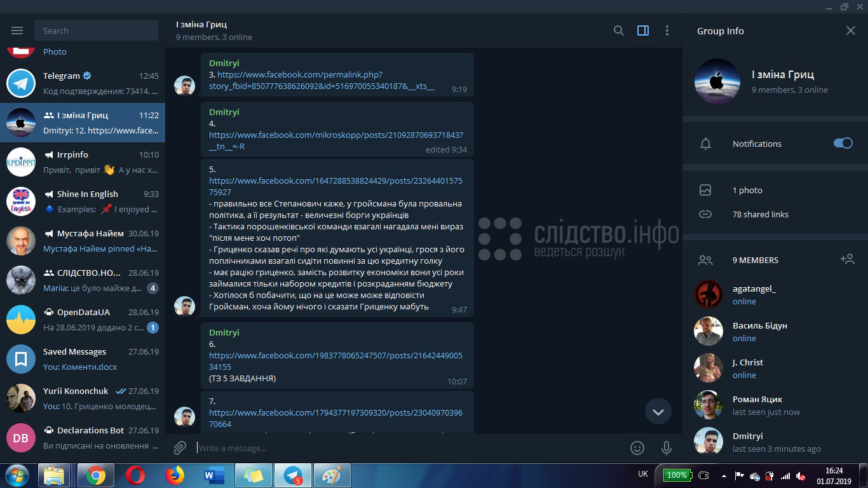The height and width of the screenshot is (488, 868).
Task: Open Роман Яцик member profile
Action: click(775, 405)
